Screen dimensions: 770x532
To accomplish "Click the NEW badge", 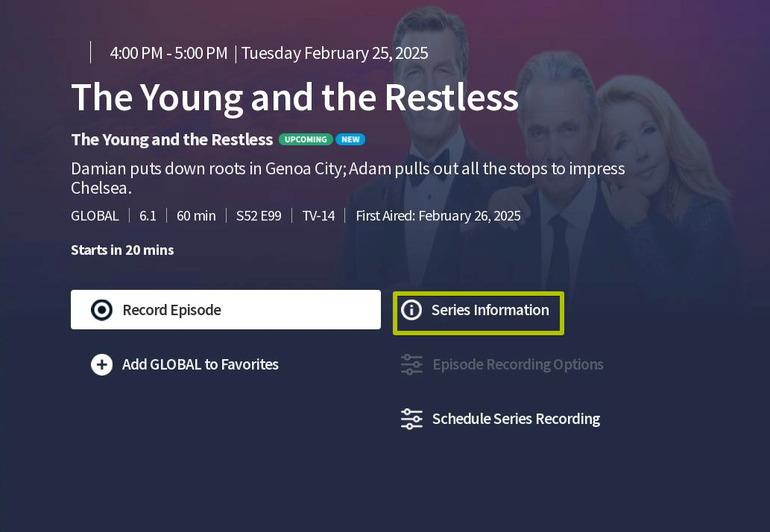I will coord(350,139).
